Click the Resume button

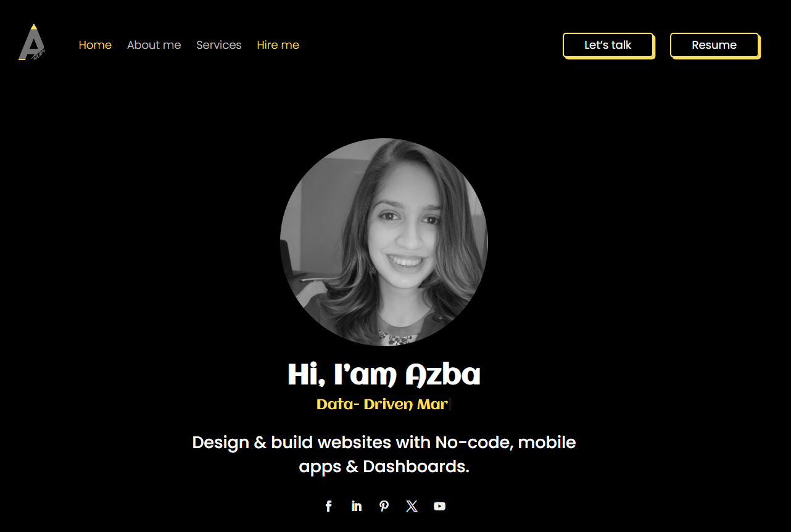click(x=714, y=45)
